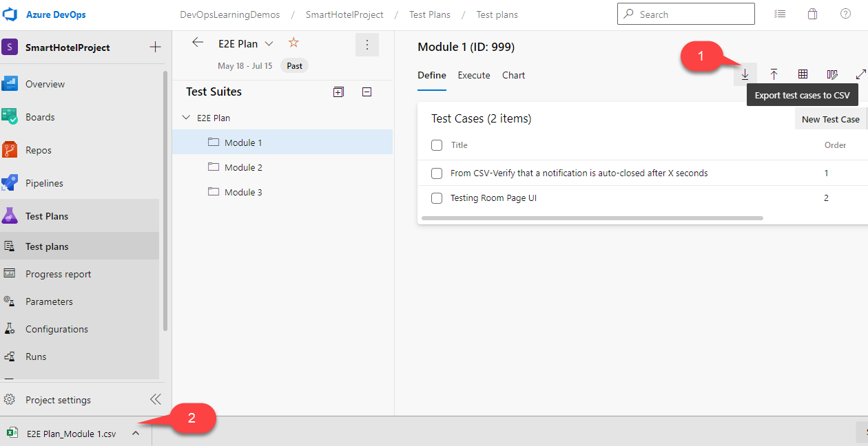Open the Help question mark icon
Screen dimensions: 868x446
pos(845,14)
